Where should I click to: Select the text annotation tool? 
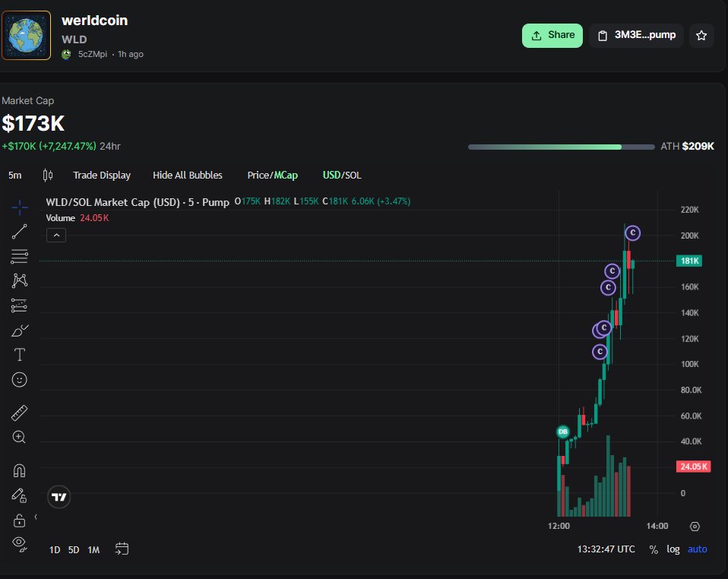pos(20,355)
